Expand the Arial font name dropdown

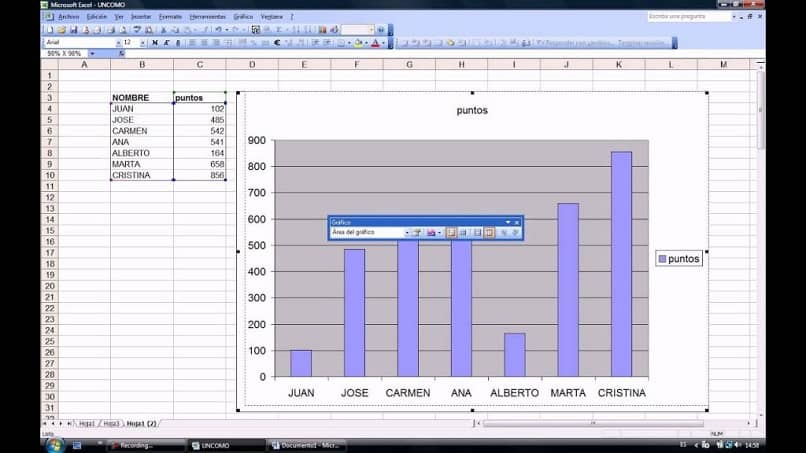[x=118, y=43]
